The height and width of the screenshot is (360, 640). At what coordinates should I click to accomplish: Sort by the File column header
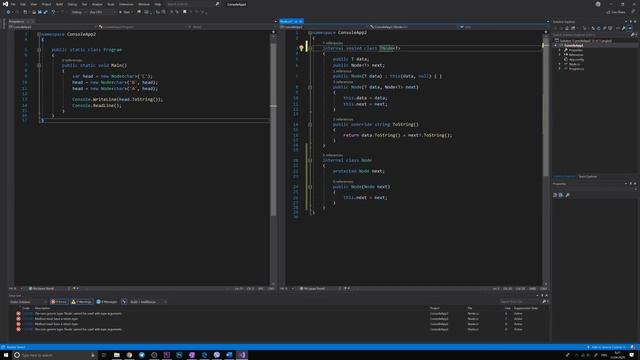(x=470, y=308)
